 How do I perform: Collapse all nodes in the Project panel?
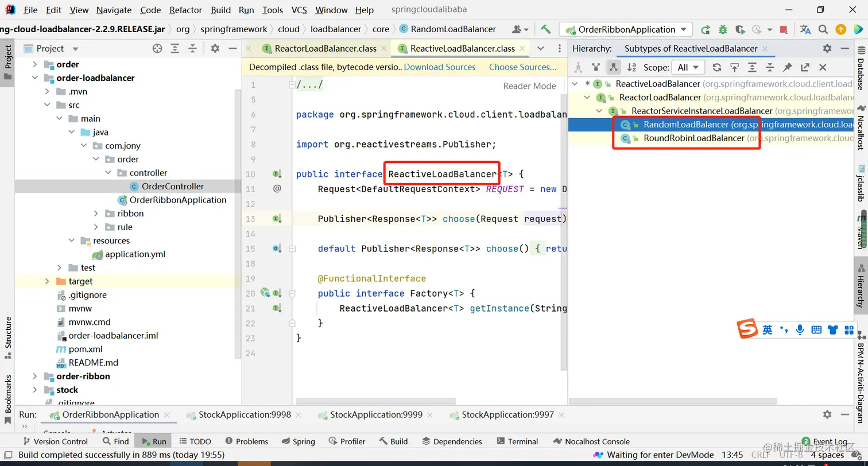pyautogui.click(x=193, y=49)
